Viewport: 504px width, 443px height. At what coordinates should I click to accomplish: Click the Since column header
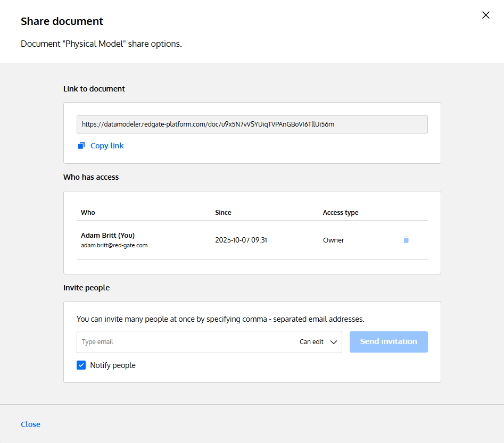pos(223,213)
